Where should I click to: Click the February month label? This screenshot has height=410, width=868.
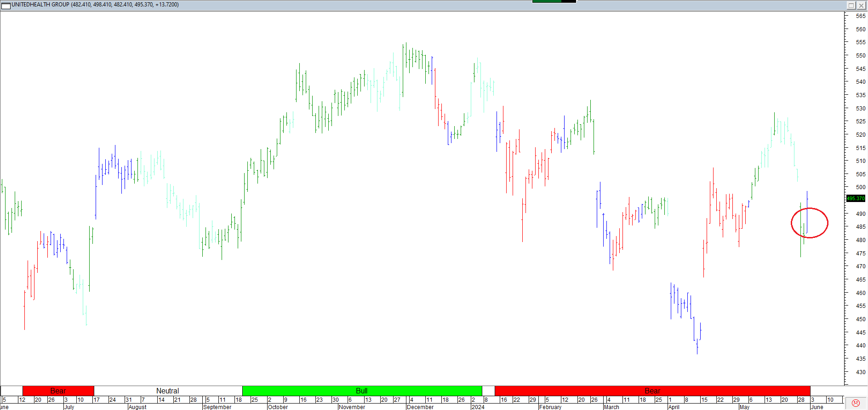click(x=550, y=407)
